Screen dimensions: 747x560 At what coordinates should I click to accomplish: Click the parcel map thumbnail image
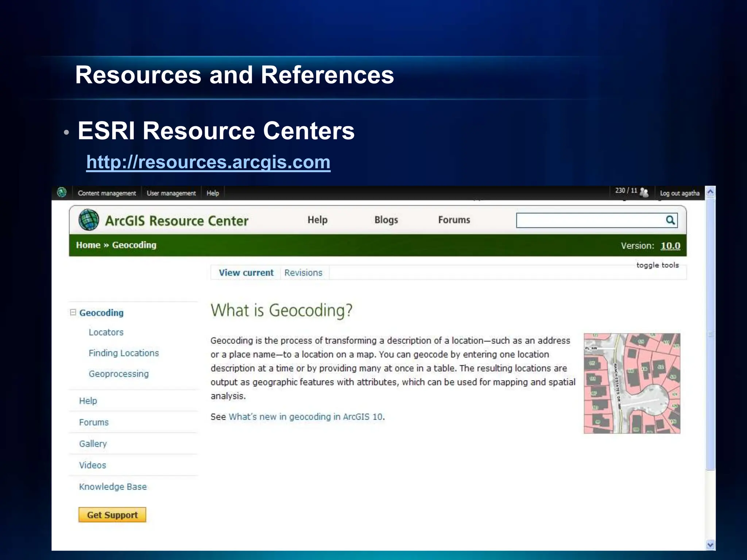(x=632, y=383)
